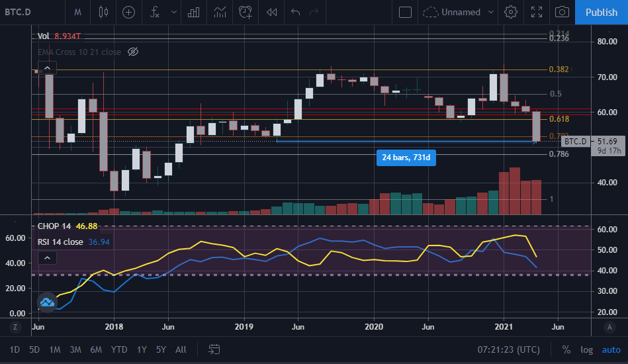Expand the favorite indicators dropdown arrow
The image size is (628, 364).
coord(174,12)
